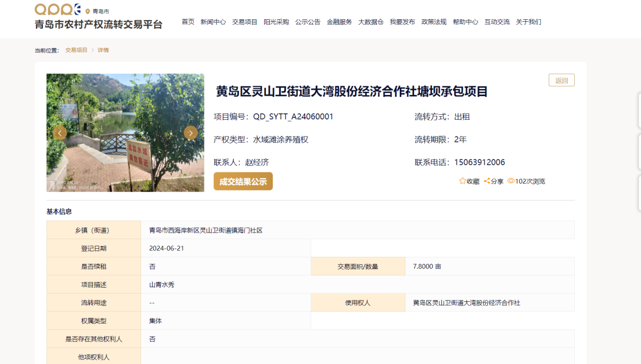Click the 详情 breadcrumb item
The width and height of the screenshot is (641, 364).
point(103,50)
